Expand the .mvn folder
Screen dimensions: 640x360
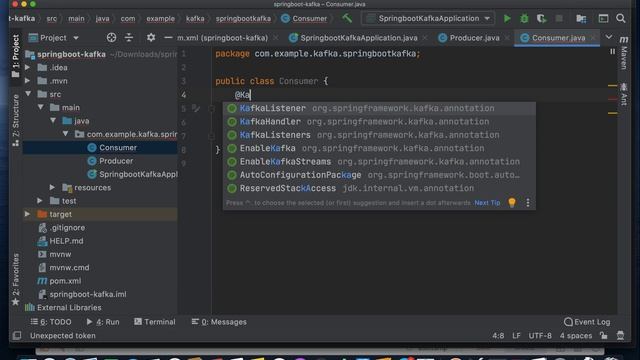27,81
